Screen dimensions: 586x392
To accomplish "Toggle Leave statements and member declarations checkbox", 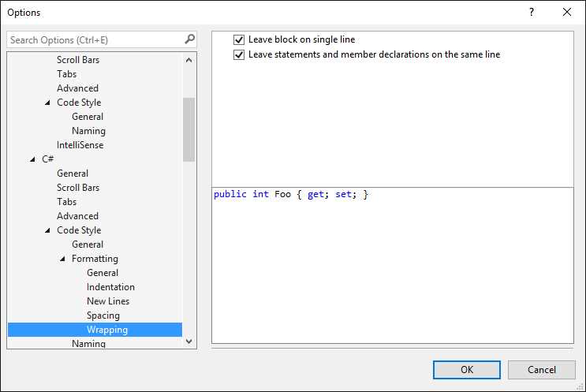I will (x=239, y=54).
